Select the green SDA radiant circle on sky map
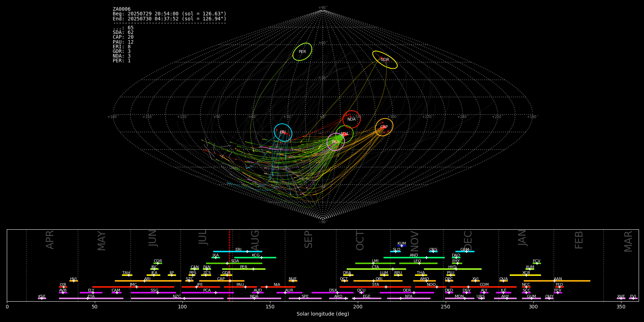Screen dimensions: 644x322 point(345,134)
